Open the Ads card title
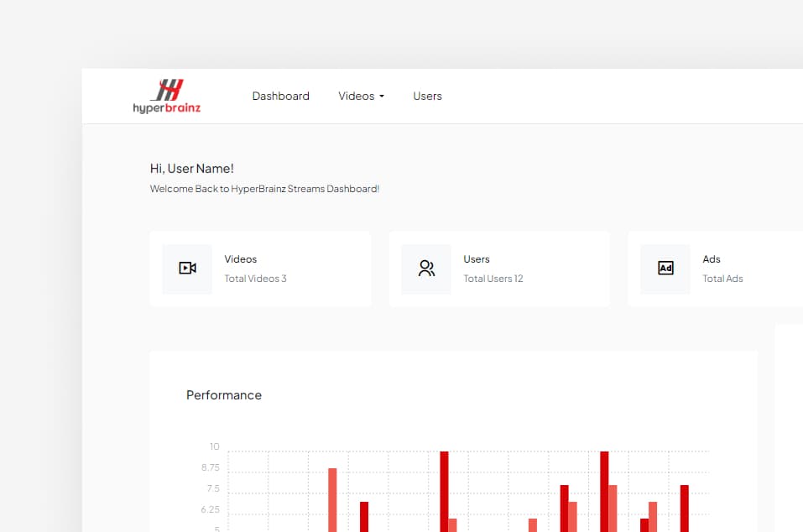The height and width of the screenshot is (532, 803). pos(712,259)
